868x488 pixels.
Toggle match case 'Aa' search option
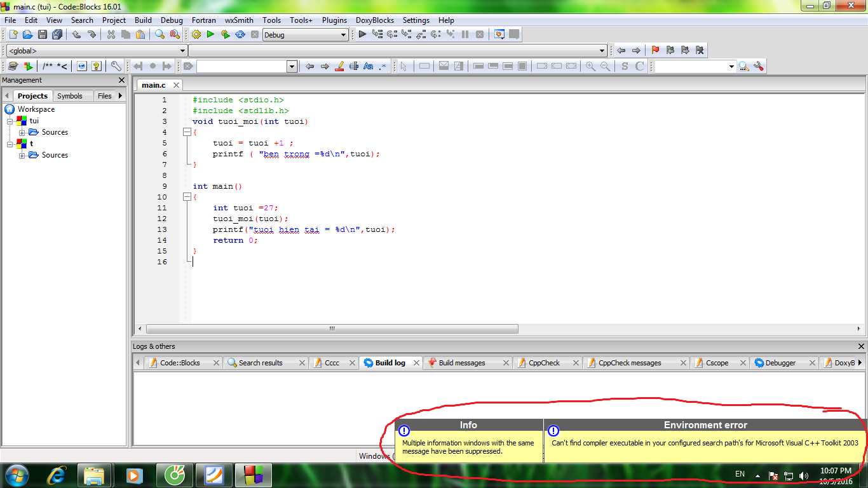pyautogui.click(x=368, y=66)
